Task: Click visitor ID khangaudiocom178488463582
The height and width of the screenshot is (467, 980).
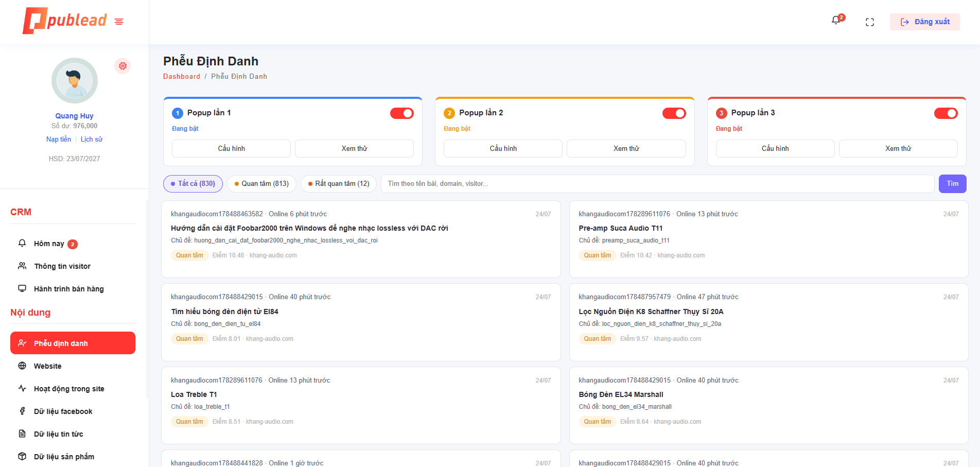Action: point(217,214)
